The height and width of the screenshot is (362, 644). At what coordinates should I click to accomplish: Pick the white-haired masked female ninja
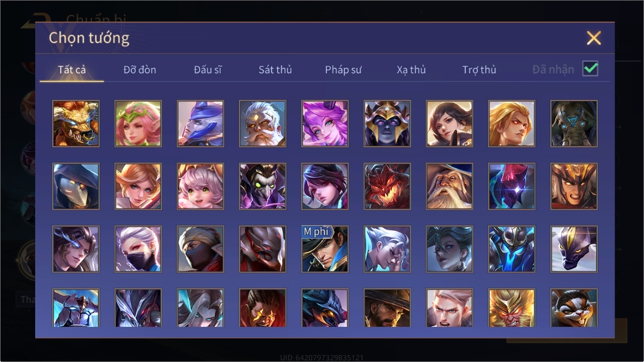(x=138, y=249)
